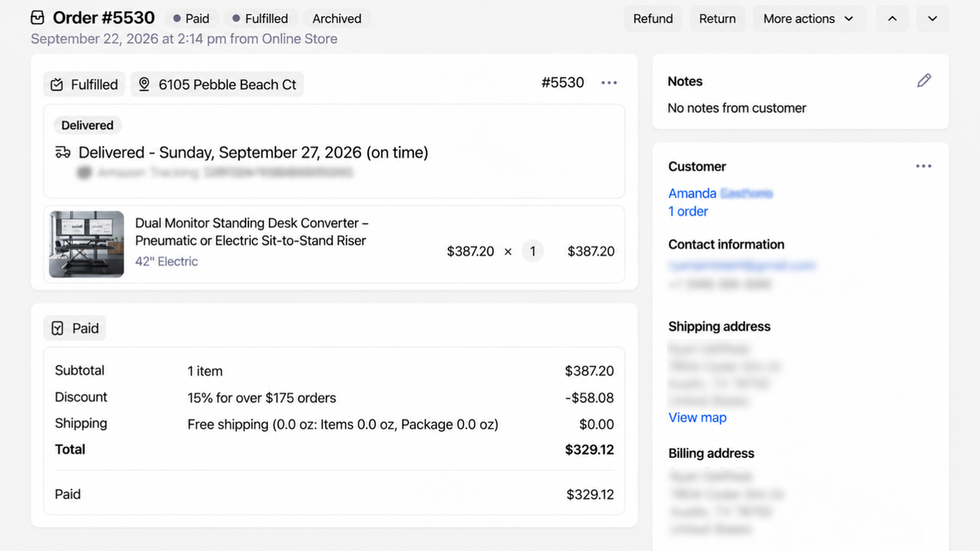The image size is (980, 551).
Task: Click the Total amount $329.12
Action: [589, 450]
